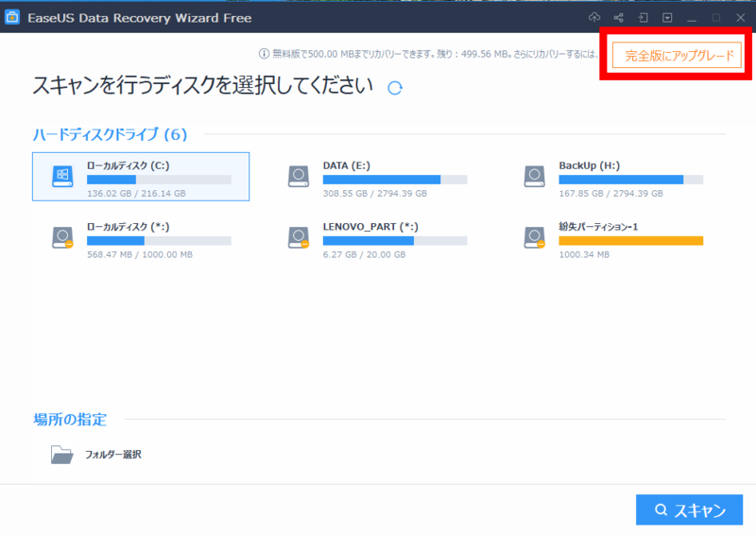Image resolution: width=756 pixels, height=535 pixels.
Task: Click the 308.55 GB / 2794.39 GB size text
Action: click(x=374, y=194)
